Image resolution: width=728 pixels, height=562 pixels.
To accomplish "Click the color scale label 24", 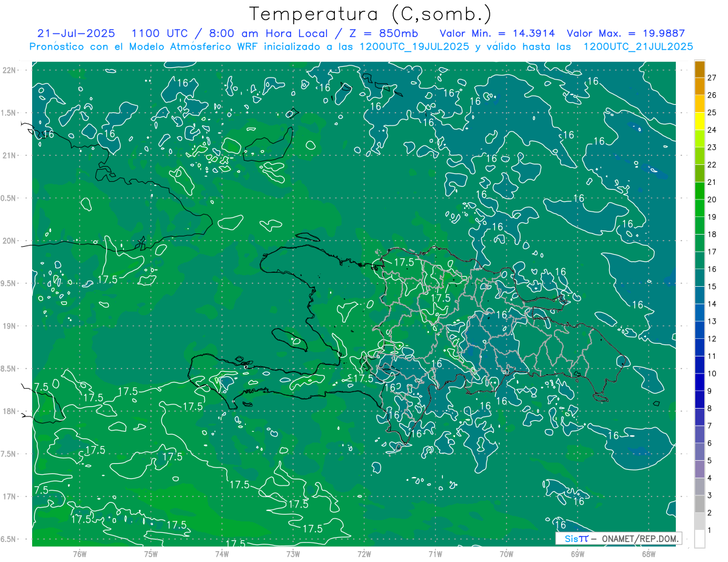I will click(712, 130).
